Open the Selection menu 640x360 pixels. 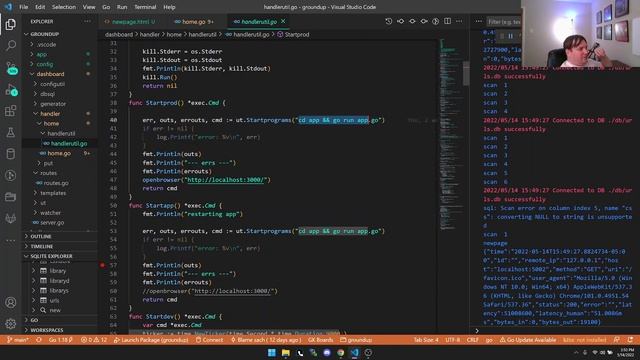(64, 7)
